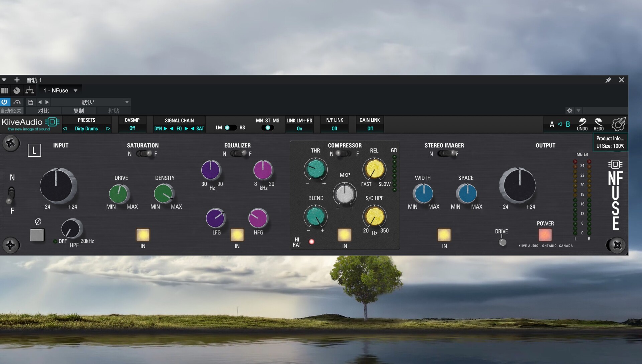642x364 pixels.
Task: Switch the MN ST MS mode toggle
Action: click(267, 128)
